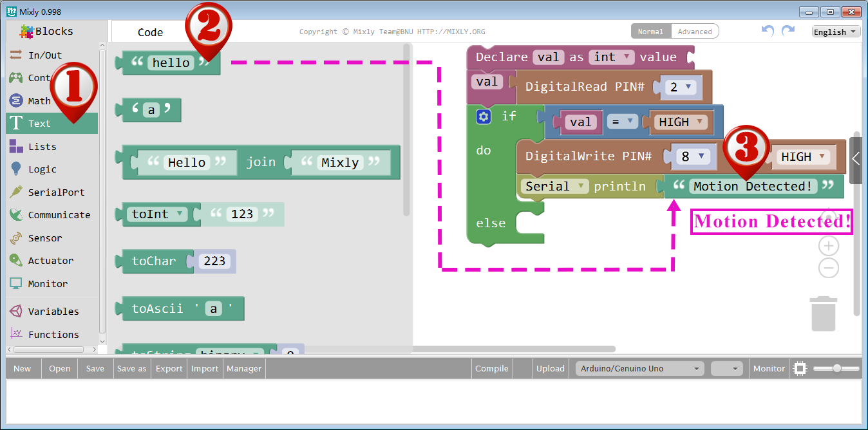
Task: Open the Serial dropdown on println block
Action: (555, 186)
